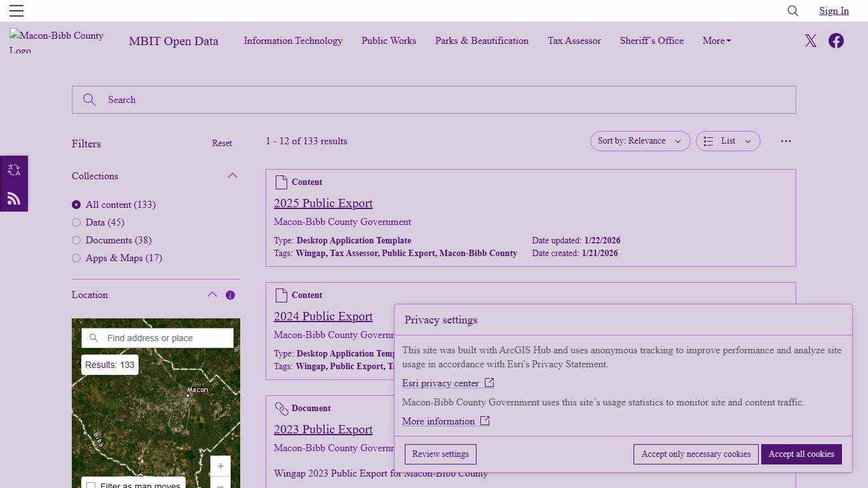
Task: Zoom in on the results map
Action: coord(220,466)
